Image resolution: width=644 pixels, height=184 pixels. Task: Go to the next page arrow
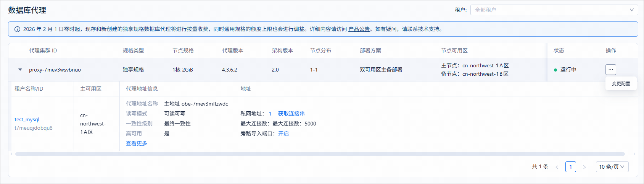(584, 167)
